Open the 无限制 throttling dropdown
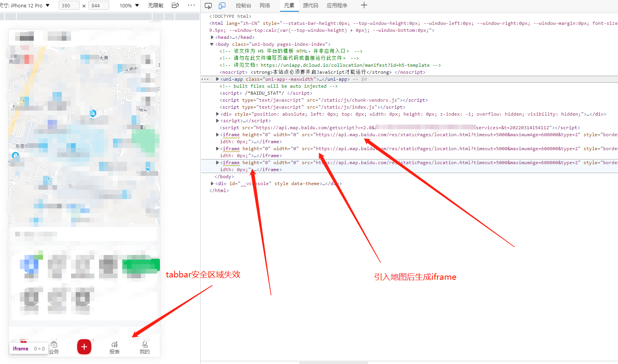This screenshot has height=364, width=618. [x=156, y=5]
